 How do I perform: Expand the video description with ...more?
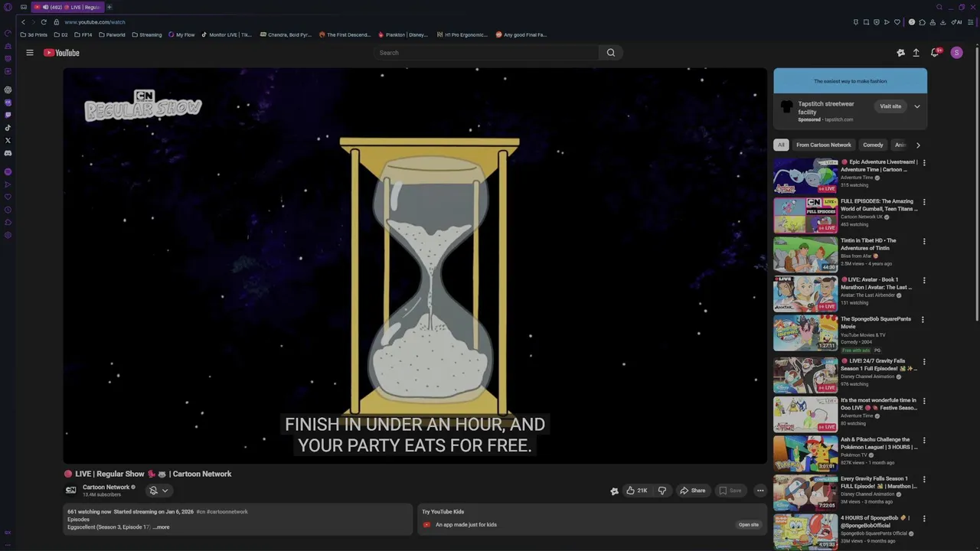coord(161,527)
